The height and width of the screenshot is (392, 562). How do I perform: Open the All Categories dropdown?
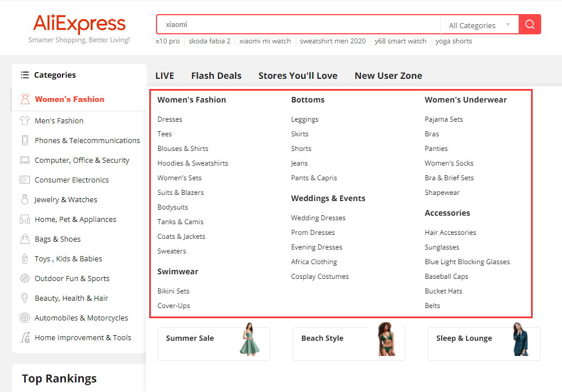click(x=479, y=25)
